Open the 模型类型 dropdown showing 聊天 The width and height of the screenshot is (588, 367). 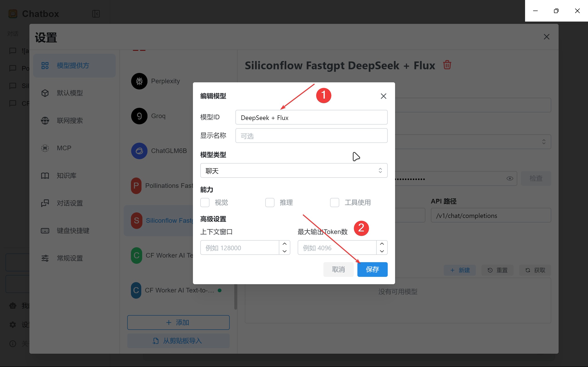click(293, 170)
